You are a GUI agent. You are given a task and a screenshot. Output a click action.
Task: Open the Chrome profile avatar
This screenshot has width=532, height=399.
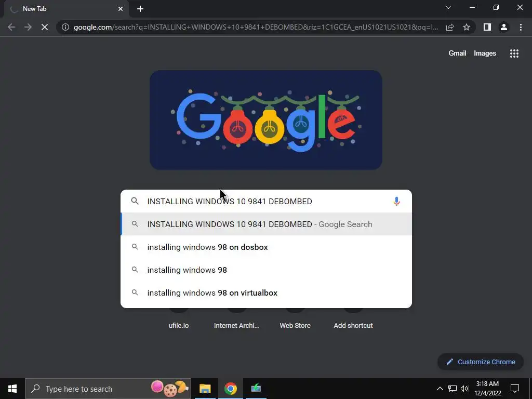504,27
